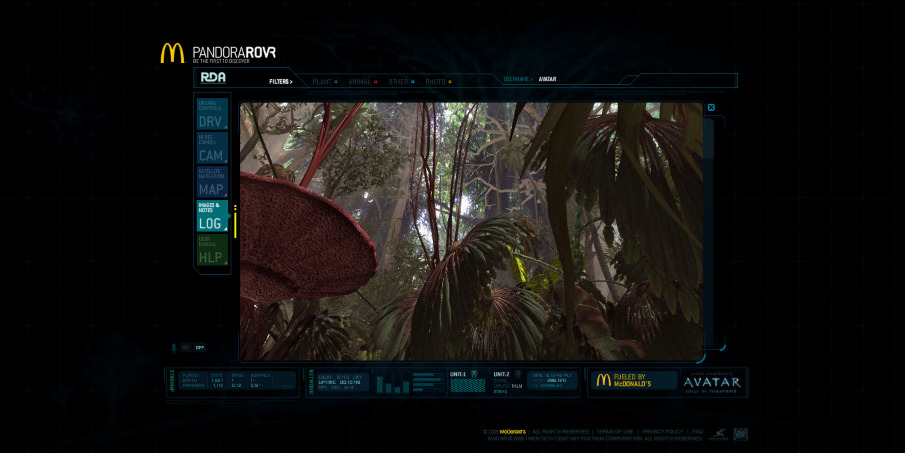
Task: Click the network uptime readout
Action: 339,382
